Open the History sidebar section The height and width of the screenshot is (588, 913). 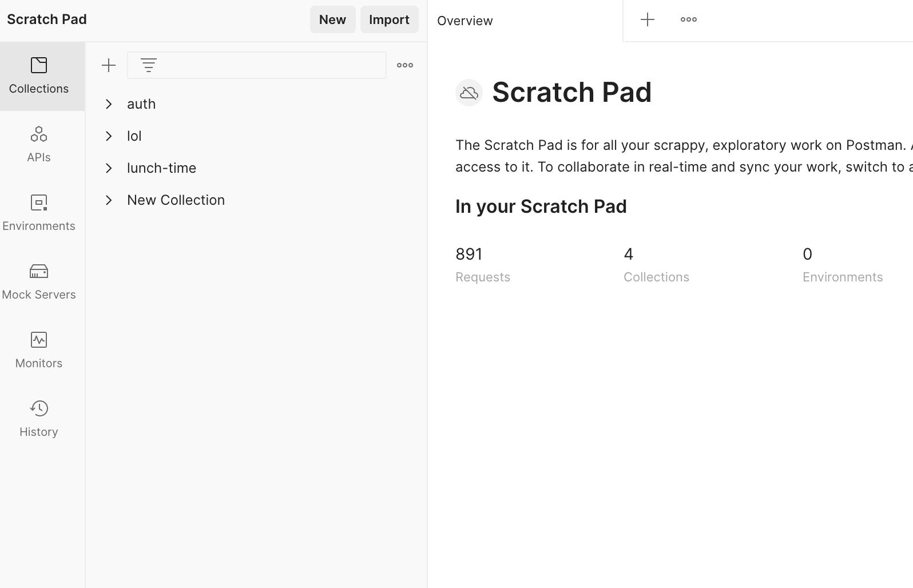(x=39, y=419)
